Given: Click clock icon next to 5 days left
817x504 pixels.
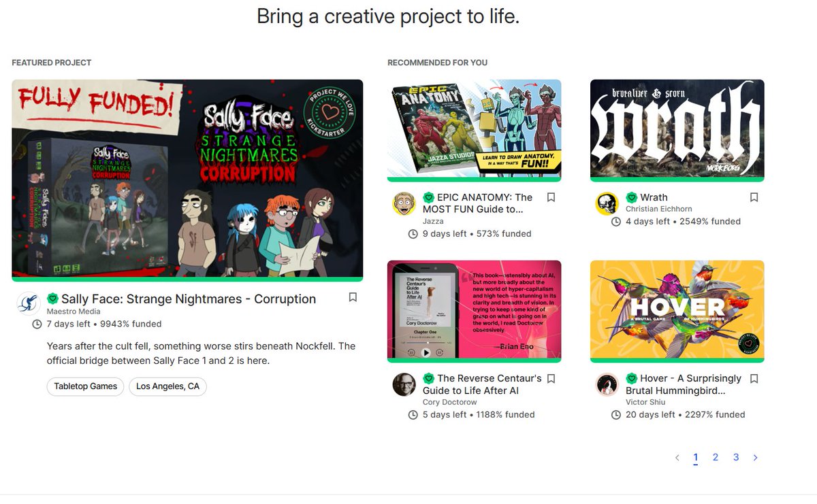Looking at the screenshot, I should point(413,415).
